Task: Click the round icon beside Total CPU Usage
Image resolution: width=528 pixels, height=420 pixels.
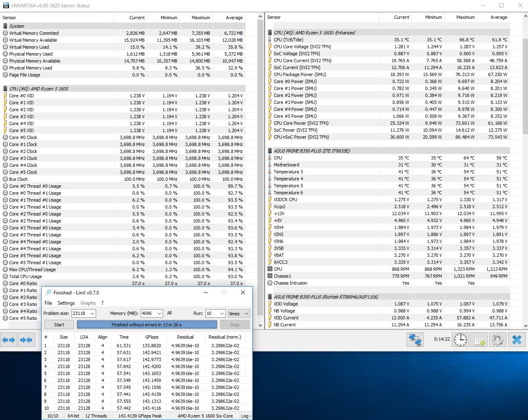Action: pos(5,276)
